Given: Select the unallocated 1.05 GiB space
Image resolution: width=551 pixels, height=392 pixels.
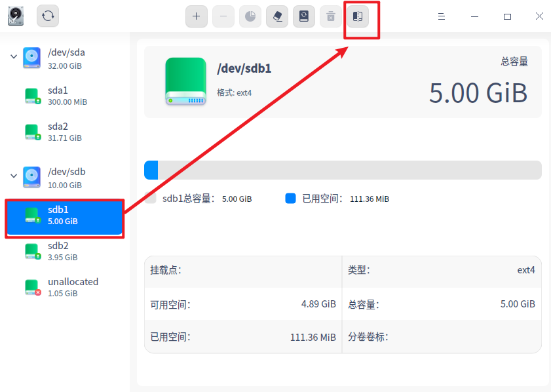Looking at the screenshot, I should (x=65, y=287).
